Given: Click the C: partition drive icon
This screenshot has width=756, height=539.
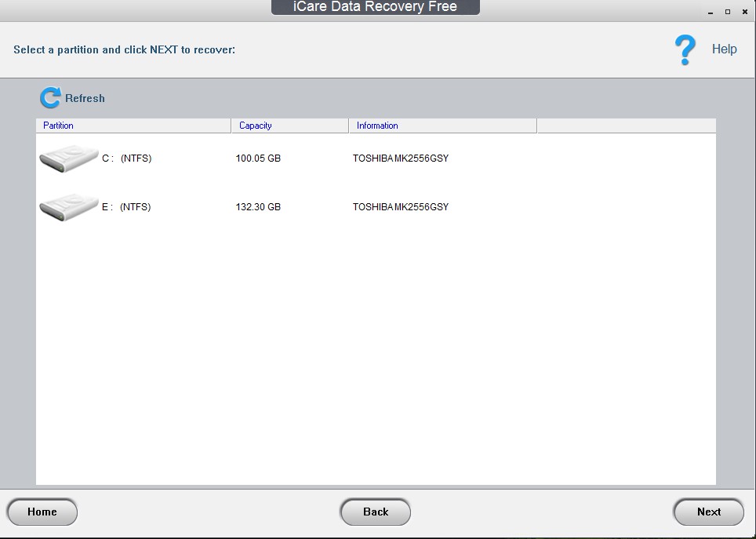Looking at the screenshot, I should tap(68, 158).
